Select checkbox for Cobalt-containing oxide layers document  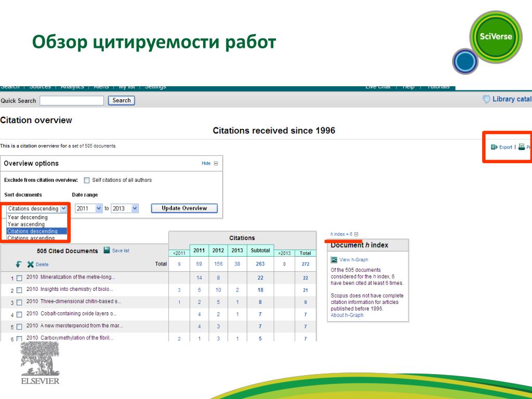[x=19, y=314]
